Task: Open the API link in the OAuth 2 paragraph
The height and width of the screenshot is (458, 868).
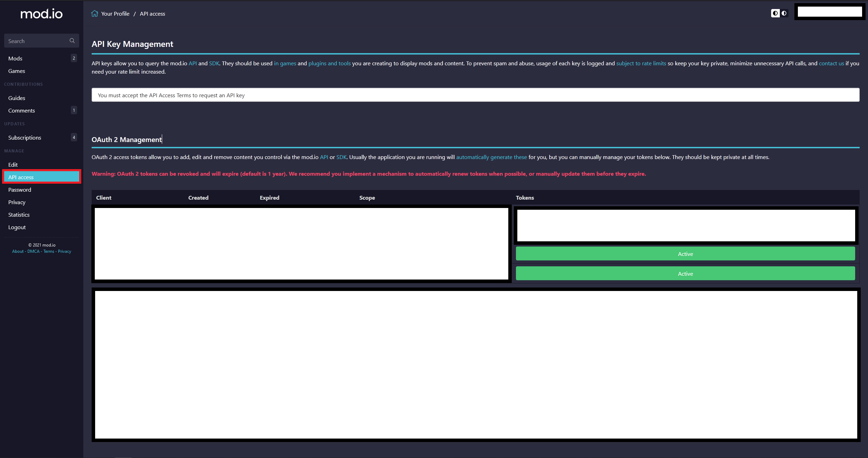Action: (324, 157)
